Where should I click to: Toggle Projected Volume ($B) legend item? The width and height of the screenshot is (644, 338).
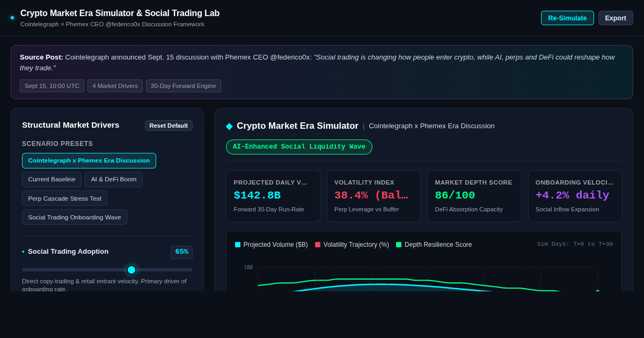point(272,245)
